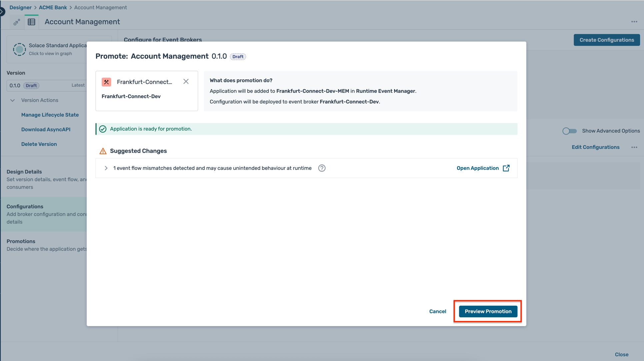Enable Show Advanced Options

click(x=569, y=131)
